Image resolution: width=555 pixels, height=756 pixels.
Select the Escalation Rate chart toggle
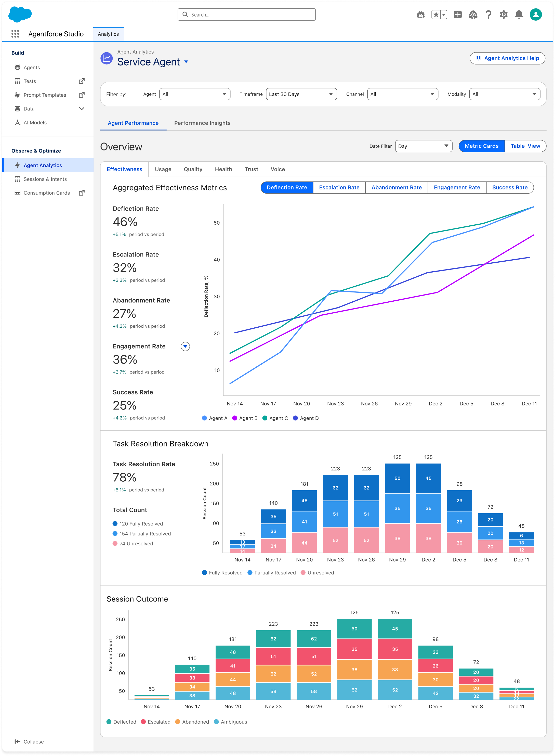click(x=339, y=187)
